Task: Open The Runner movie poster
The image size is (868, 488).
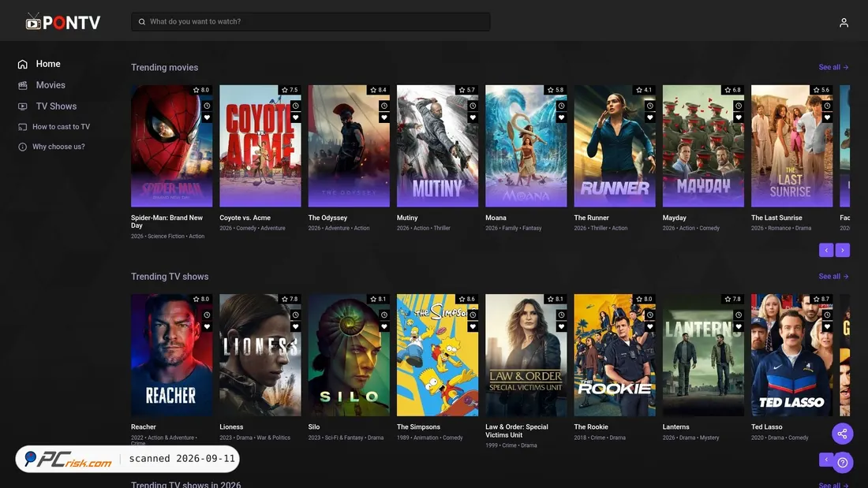Action: tap(615, 146)
